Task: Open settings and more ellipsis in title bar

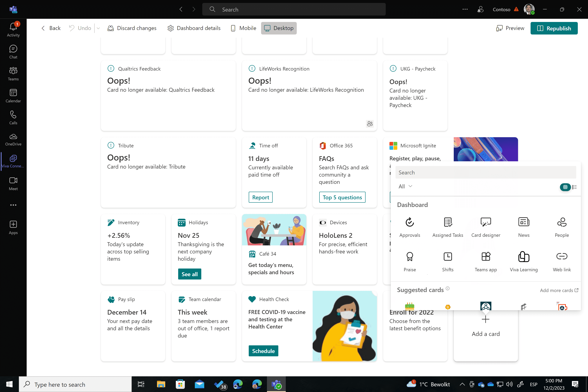Action: coord(465,9)
